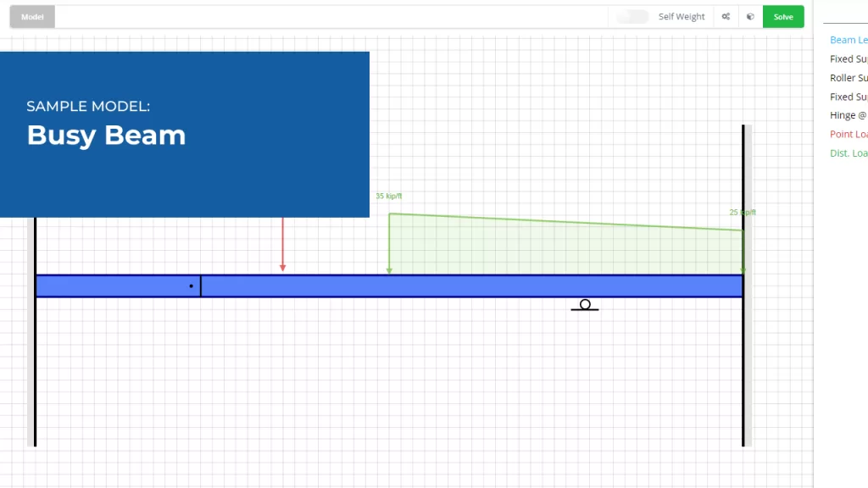868x488 pixels.
Task: Select red Point Load list entry
Action: [848, 134]
